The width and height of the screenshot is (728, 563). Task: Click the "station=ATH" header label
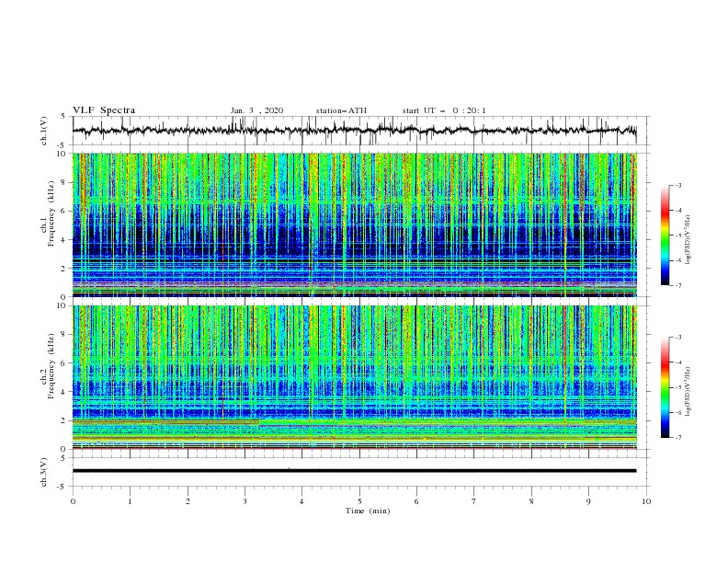(x=341, y=110)
